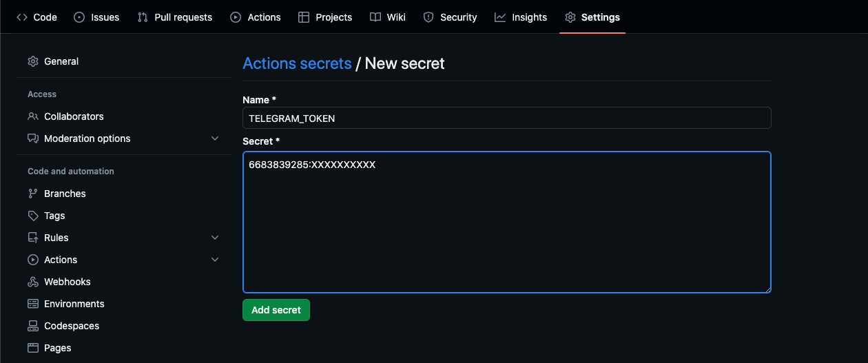
Task: Click inside the Secret value text area
Action: pos(506,227)
